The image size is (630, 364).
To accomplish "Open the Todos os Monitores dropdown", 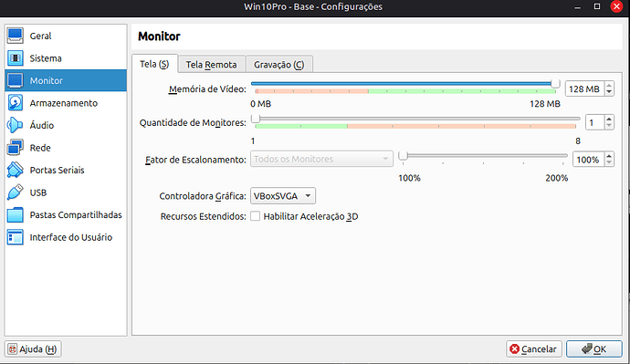I will pyautogui.click(x=321, y=159).
